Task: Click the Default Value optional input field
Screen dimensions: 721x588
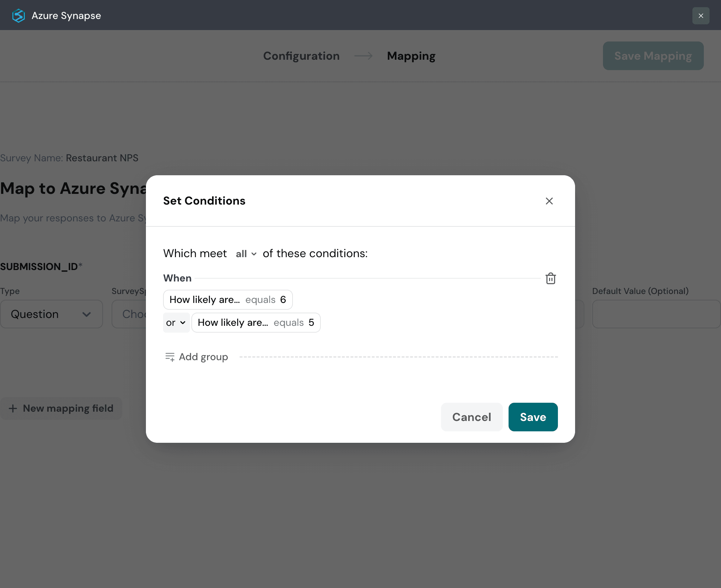Action: pyautogui.click(x=656, y=314)
